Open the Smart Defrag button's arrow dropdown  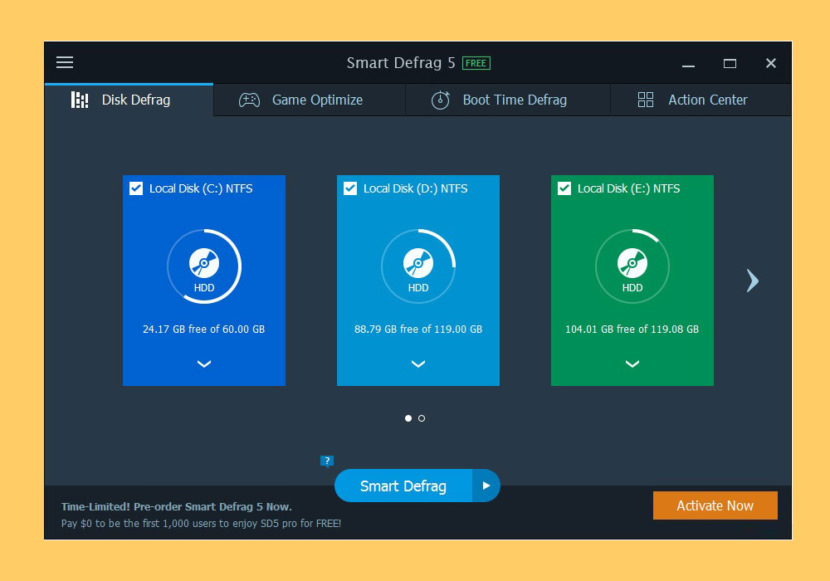(486, 485)
